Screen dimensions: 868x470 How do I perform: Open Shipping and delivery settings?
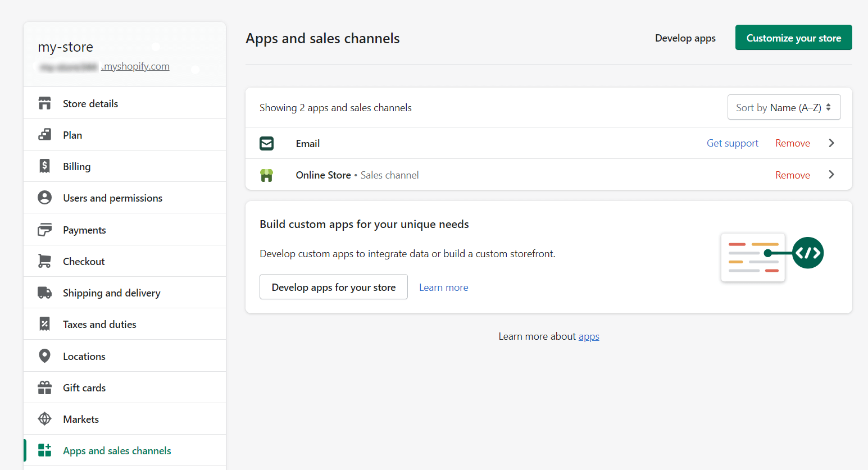(125, 293)
